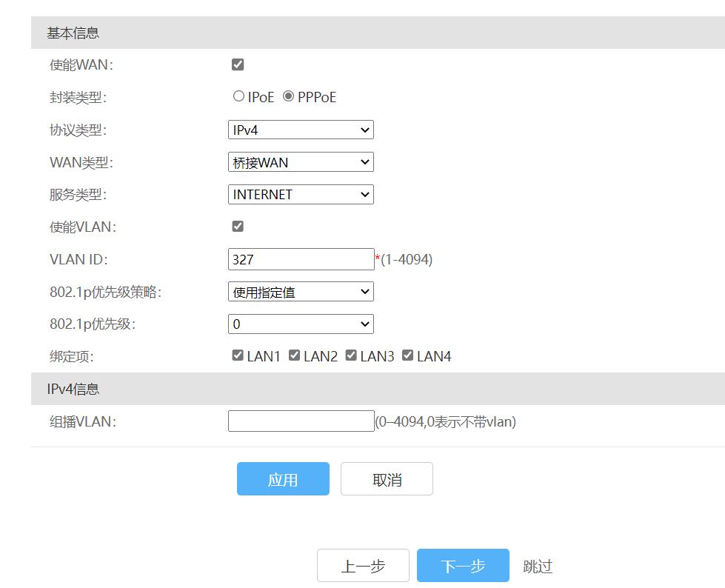Viewport: 725px width, 588px height.
Task: Uncheck the LAN1 binding checkbox
Action: pos(238,355)
